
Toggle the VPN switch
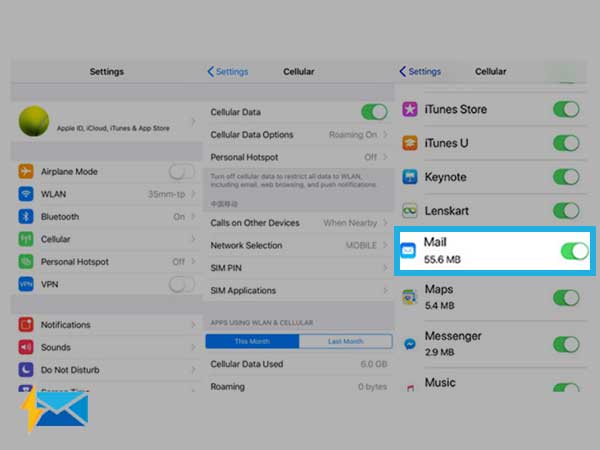point(182,285)
